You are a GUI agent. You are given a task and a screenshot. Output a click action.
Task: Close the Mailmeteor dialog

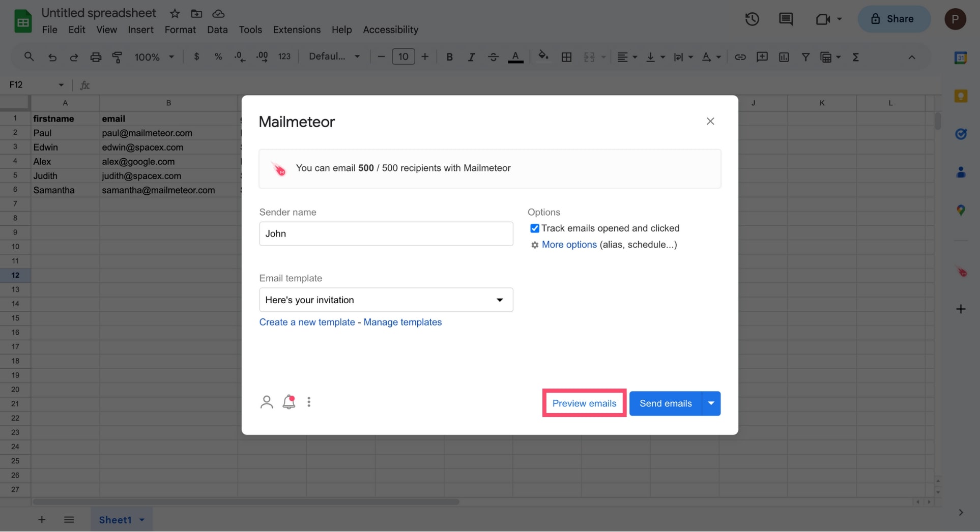point(710,121)
